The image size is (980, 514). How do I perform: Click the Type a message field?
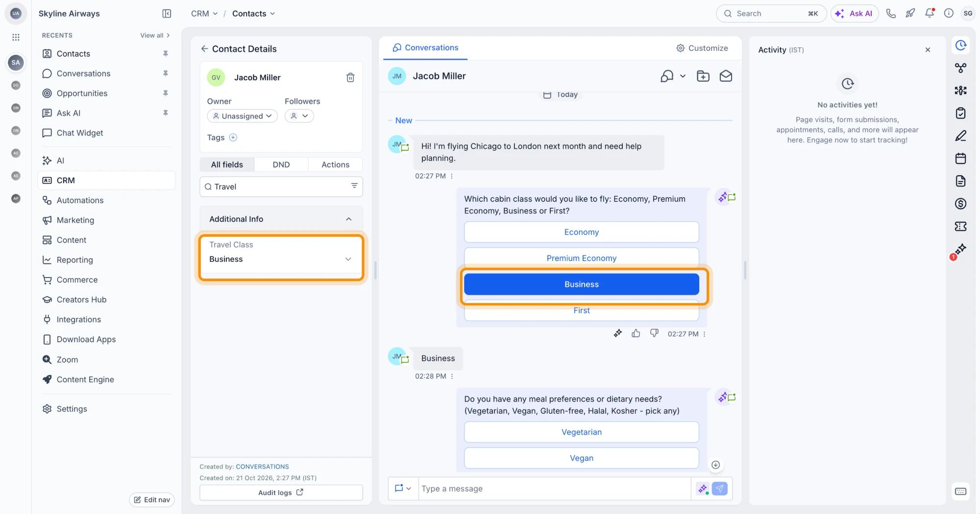[x=555, y=489]
